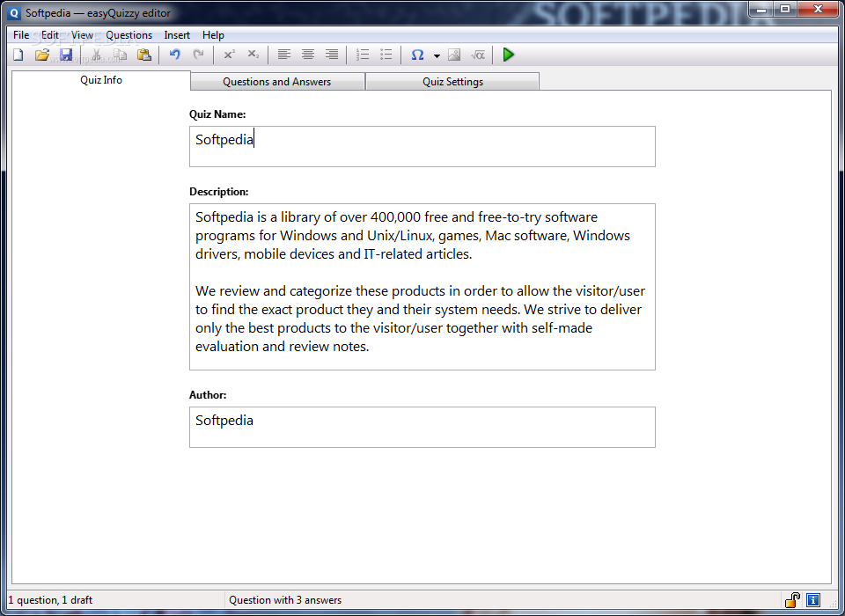Insert a formula with square root icon
This screenshot has height=616, width=845.
click(477, 55)
